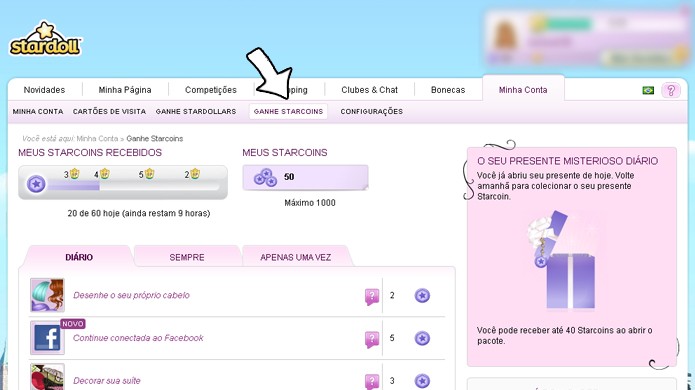The image size is (695, 390).
Task: Click the stacked starcoins balance icon
Action: [x=265, y=177]
